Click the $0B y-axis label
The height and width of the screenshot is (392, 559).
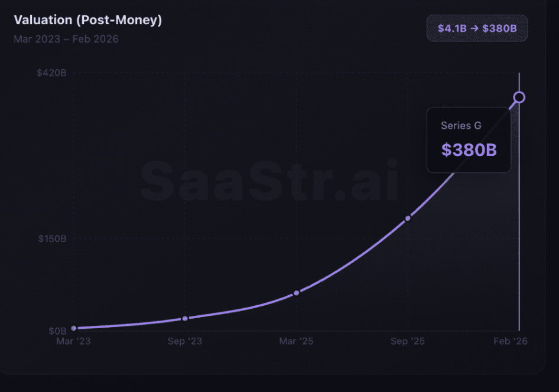coord(56,330)
